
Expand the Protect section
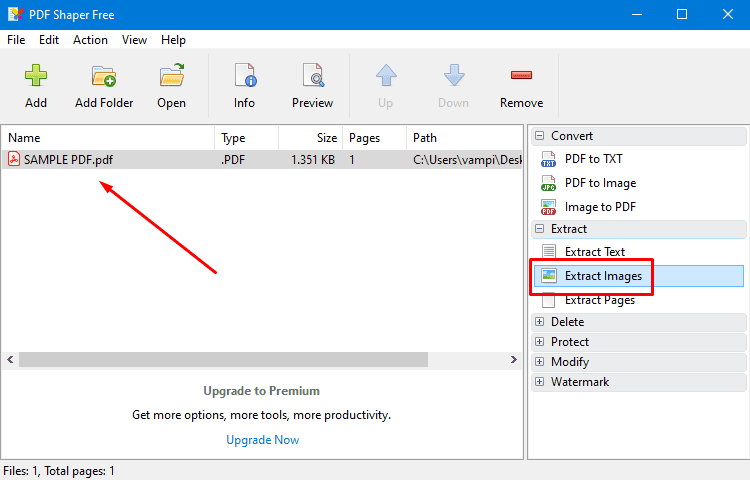(540, 341)
